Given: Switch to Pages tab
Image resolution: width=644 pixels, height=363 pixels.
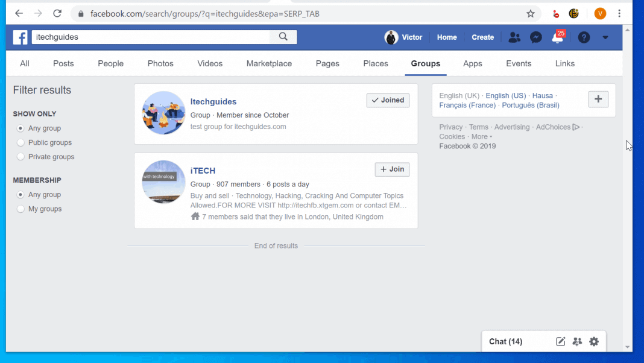Looking at the screenshot, I should (327, 64).
